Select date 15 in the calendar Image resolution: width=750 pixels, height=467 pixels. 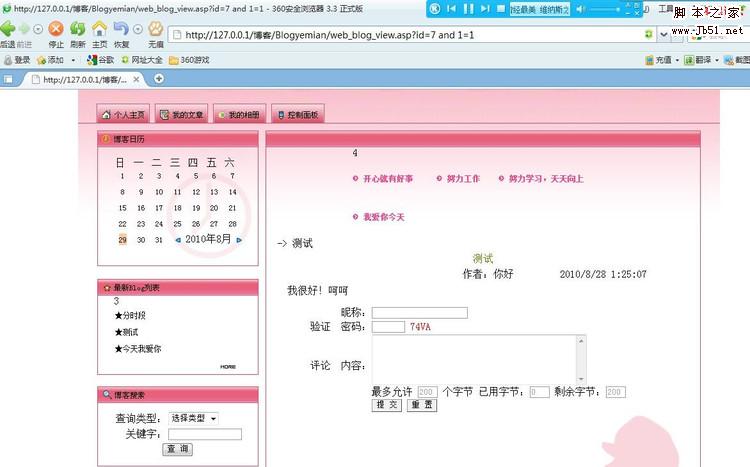pyautogui.click(x=122, y=208)
